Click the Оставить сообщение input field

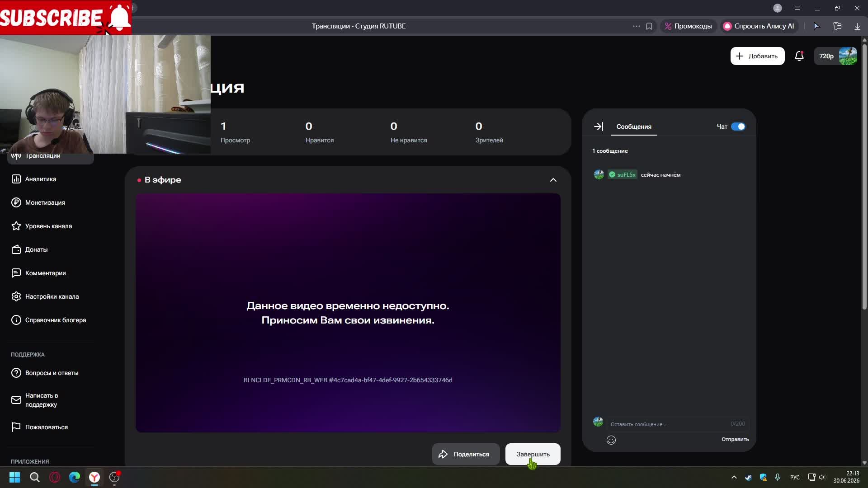click(x=677, y=424)
